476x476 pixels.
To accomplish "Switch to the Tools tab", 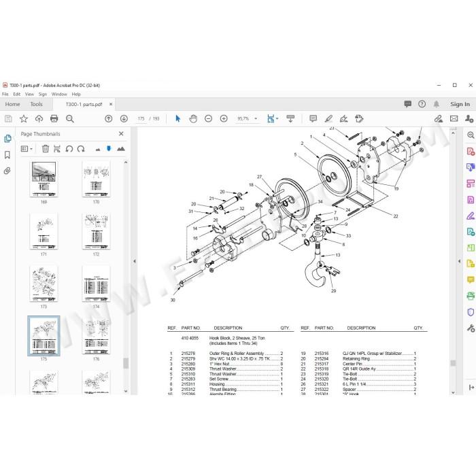I will (x=37, y=104).
